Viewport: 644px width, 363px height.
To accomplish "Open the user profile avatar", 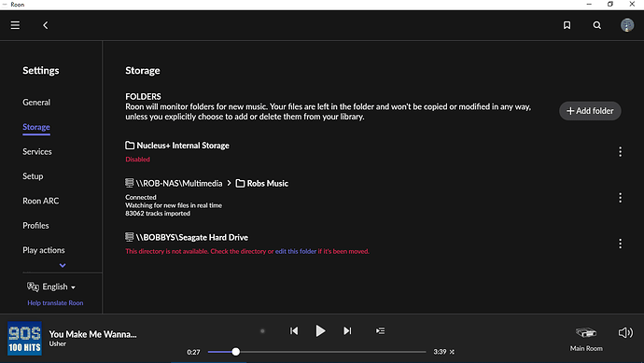I will click(x=627, y=25).
